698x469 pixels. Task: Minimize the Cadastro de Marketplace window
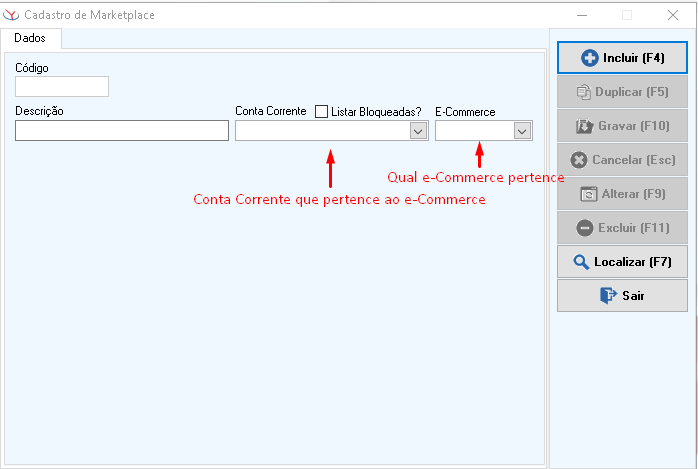pos(582,15)
